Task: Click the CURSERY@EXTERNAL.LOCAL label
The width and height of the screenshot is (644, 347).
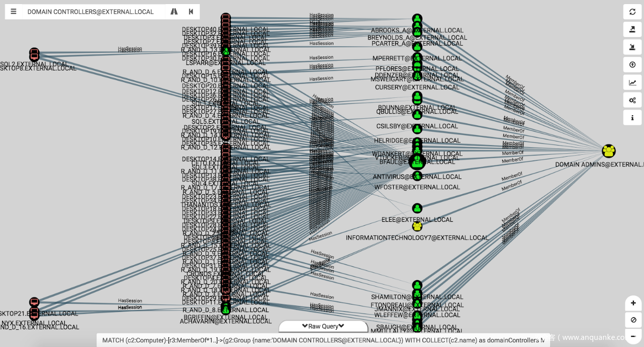Action: pos(417,87)
